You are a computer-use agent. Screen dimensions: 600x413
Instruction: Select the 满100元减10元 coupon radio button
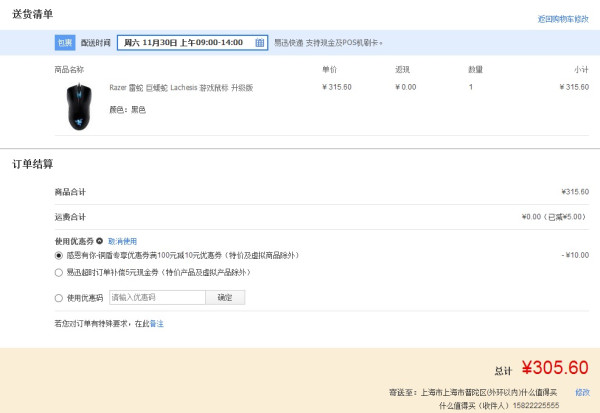click(59, 255)
